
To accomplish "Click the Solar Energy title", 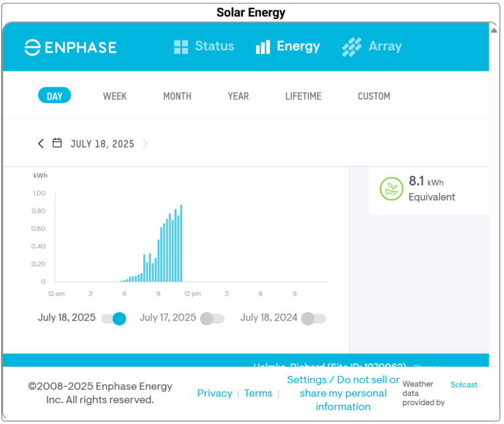I will coord(251,12).
